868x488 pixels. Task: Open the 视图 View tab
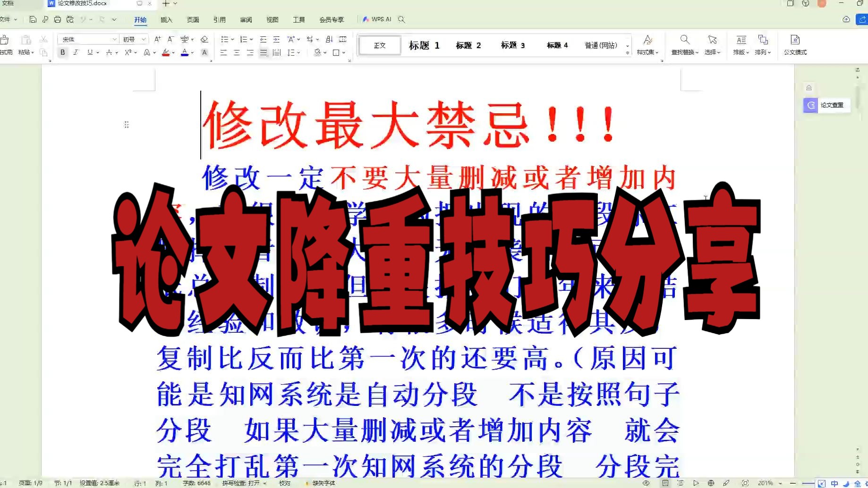pyautogui.click(x=272, y=19)
